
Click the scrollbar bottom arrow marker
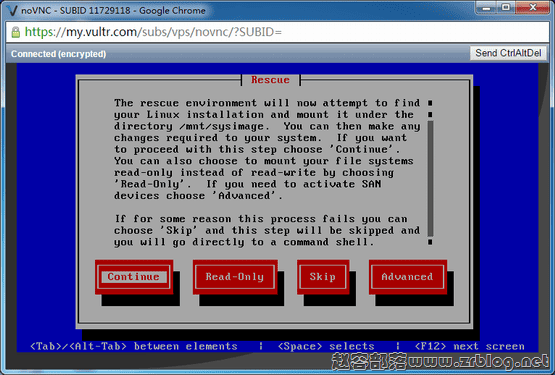[x=430, y=242]
